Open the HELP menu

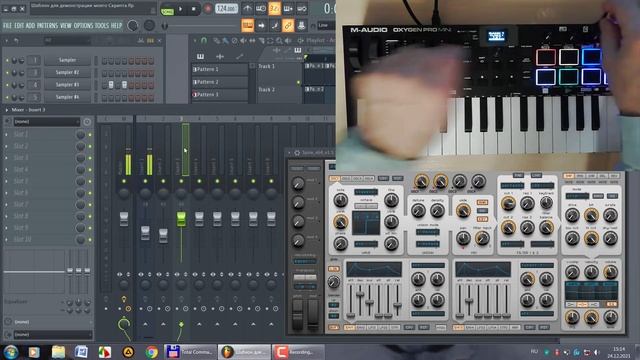117,25
